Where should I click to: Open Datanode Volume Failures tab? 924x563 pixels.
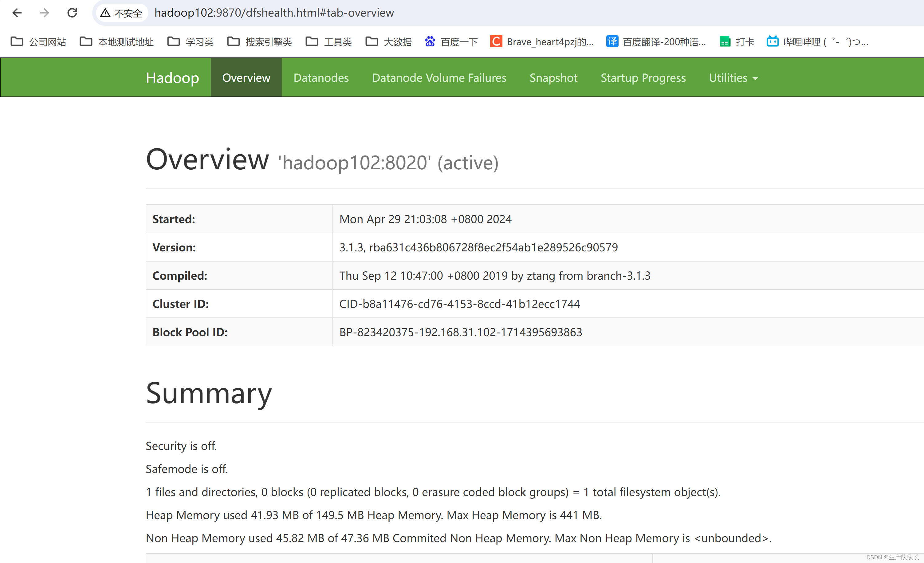[439, 78]
